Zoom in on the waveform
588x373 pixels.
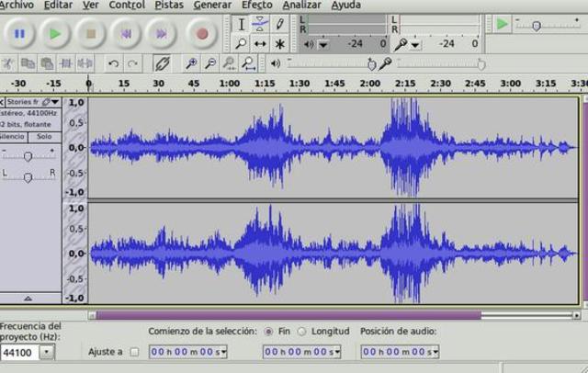coord(192,63)
